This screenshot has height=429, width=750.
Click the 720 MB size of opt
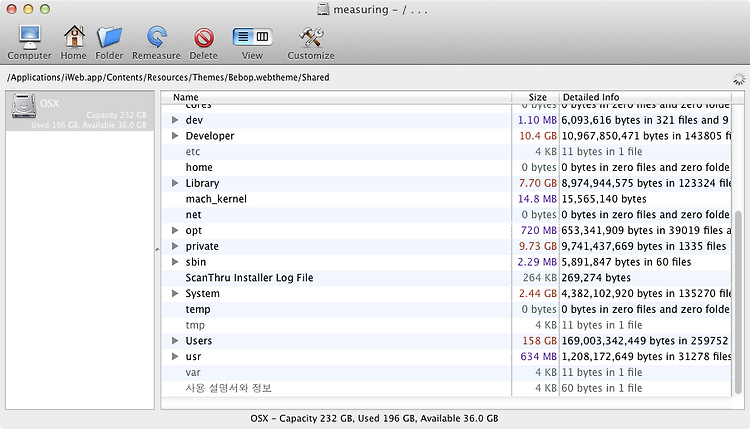538,231
